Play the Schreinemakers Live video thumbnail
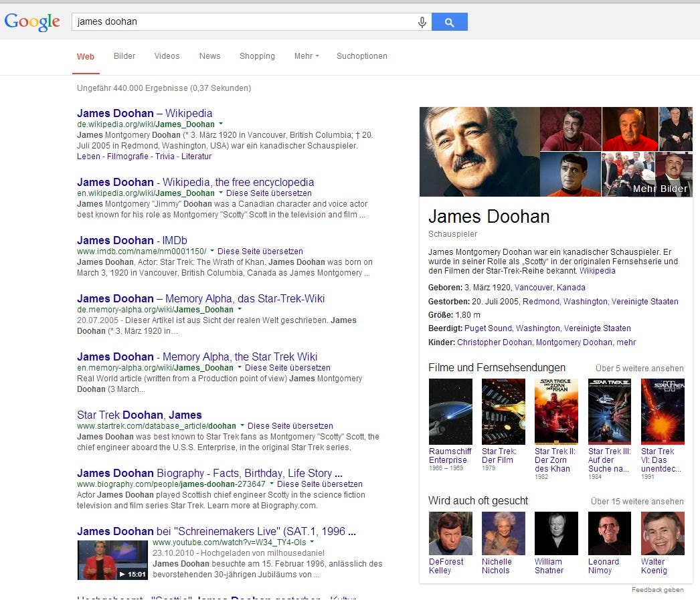The image size is (700, 604). coord(112,561)
